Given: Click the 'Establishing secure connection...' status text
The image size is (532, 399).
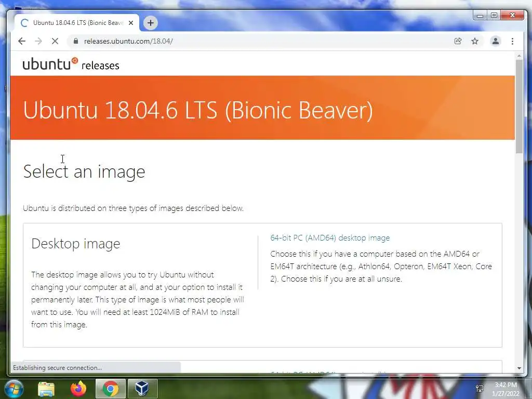Looking at the screenshot, I should pyautogui.click(x=57, y=367).
